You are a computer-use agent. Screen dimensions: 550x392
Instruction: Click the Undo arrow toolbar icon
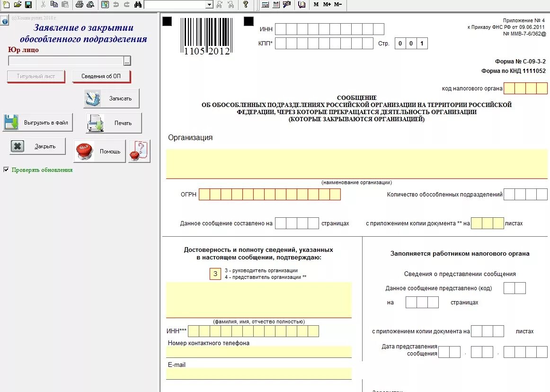(116, 4)
